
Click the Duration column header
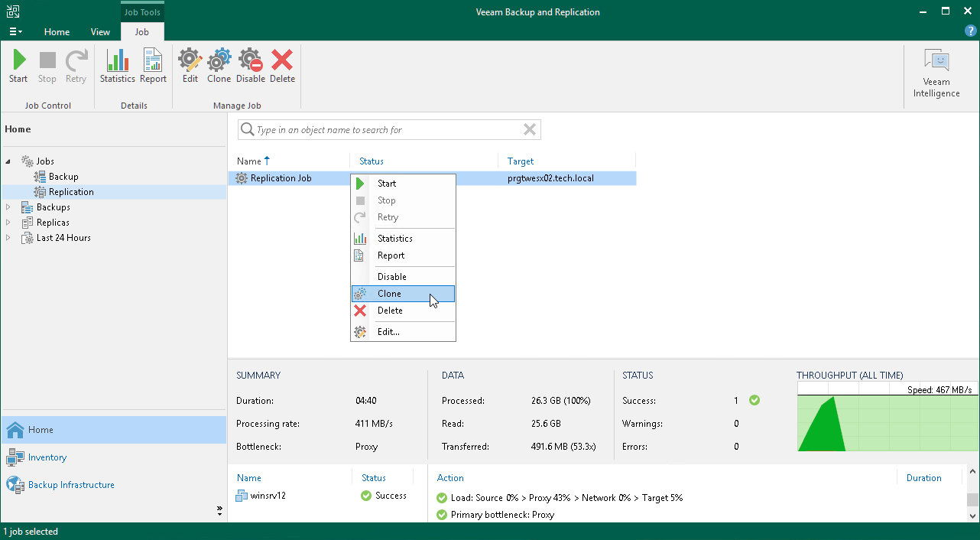click(x=923, y=478)
